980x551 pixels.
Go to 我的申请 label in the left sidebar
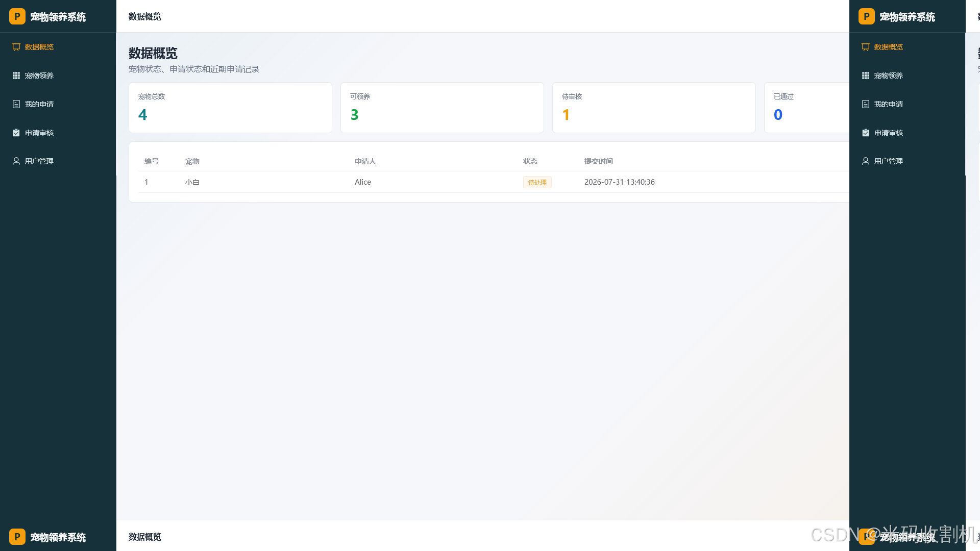click(39, 104)
